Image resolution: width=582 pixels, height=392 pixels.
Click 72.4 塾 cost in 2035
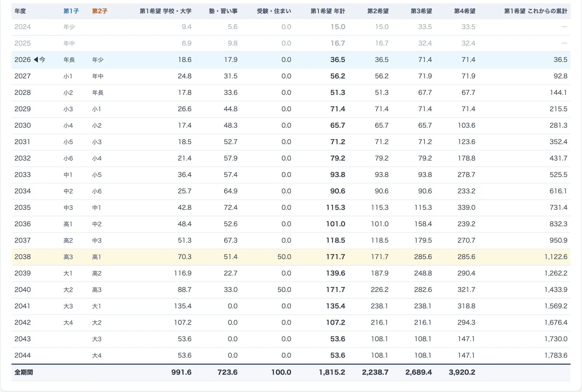coord(231,208)
